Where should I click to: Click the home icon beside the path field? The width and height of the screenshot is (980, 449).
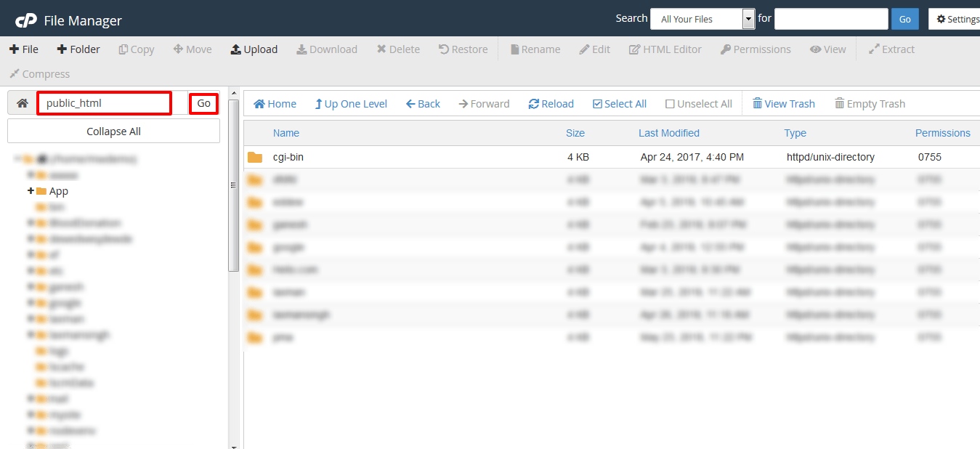tap(21, 102)
